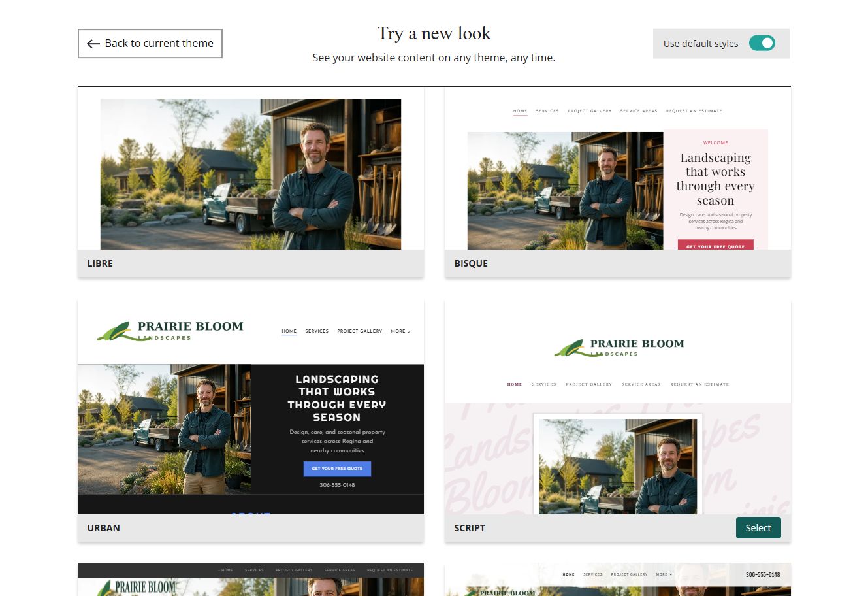Open the Bisque theme preview image

tap(617, 169)
